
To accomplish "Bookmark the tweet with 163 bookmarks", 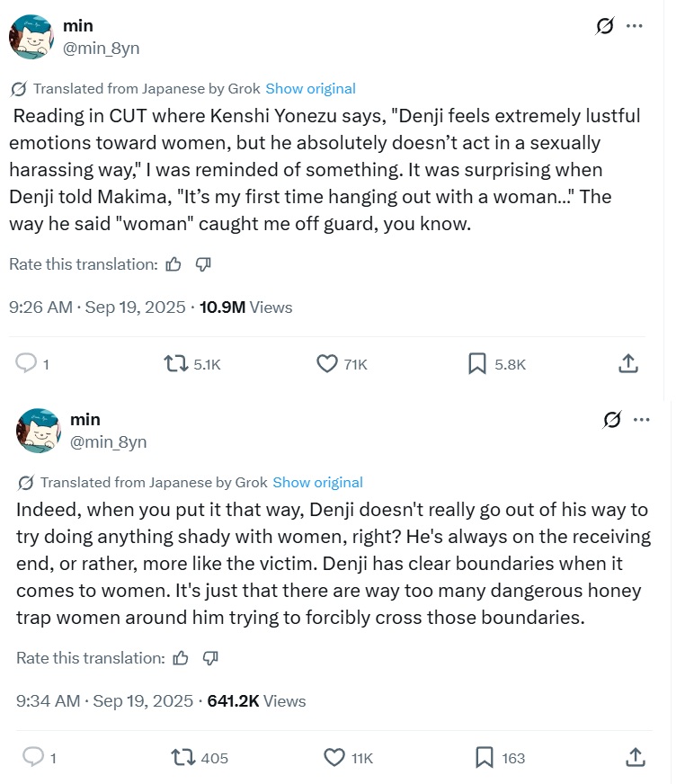I will click(485, 757).
